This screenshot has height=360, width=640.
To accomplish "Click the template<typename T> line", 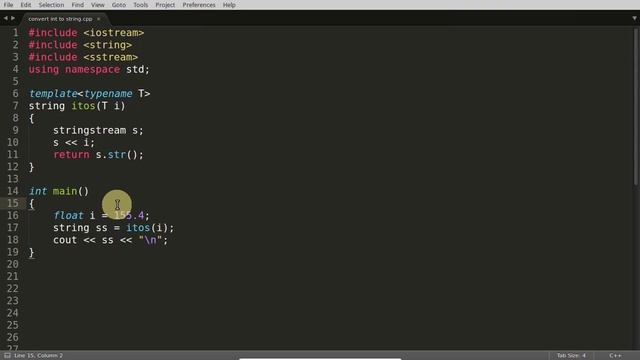I will (x=89, y=93).
